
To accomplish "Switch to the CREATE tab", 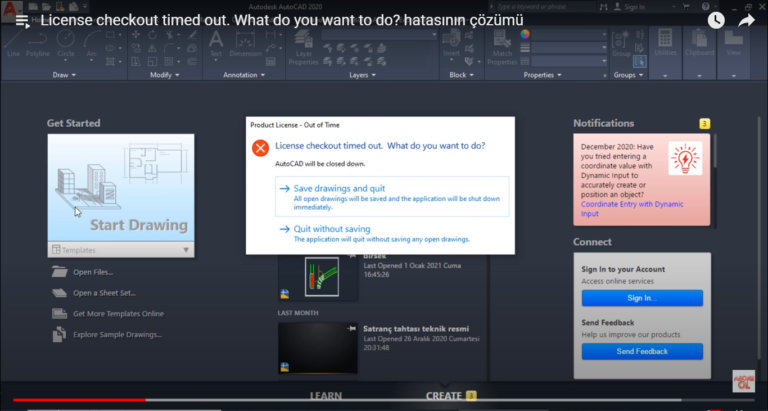I will click(x=443, y=396).
